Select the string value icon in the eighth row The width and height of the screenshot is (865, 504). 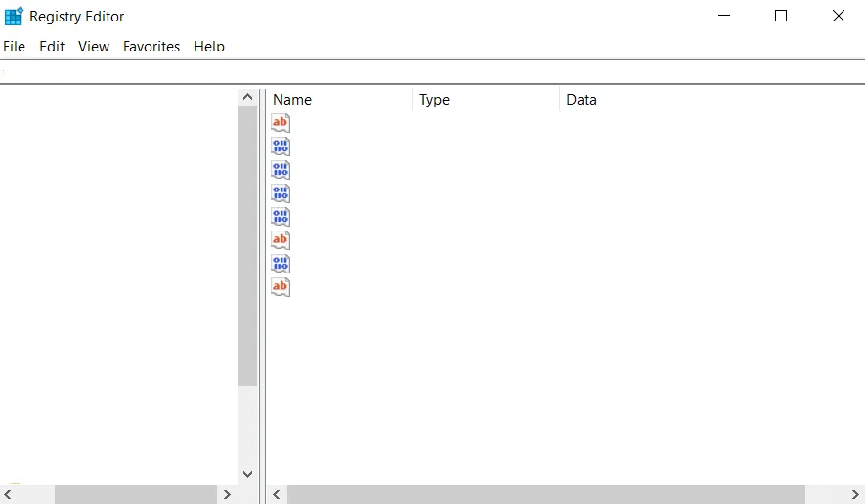[281, 287]
